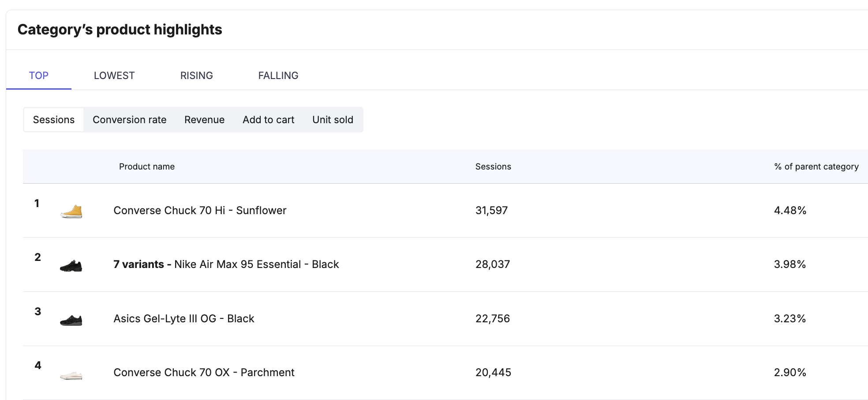Click the 31,597 sessions value
This screenshot has height=400, width=868.
(x=492, y=211)
